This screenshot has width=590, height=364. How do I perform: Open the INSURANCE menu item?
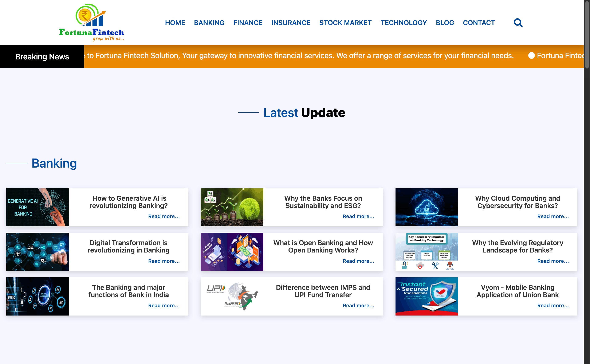click(x=291, y=23)
